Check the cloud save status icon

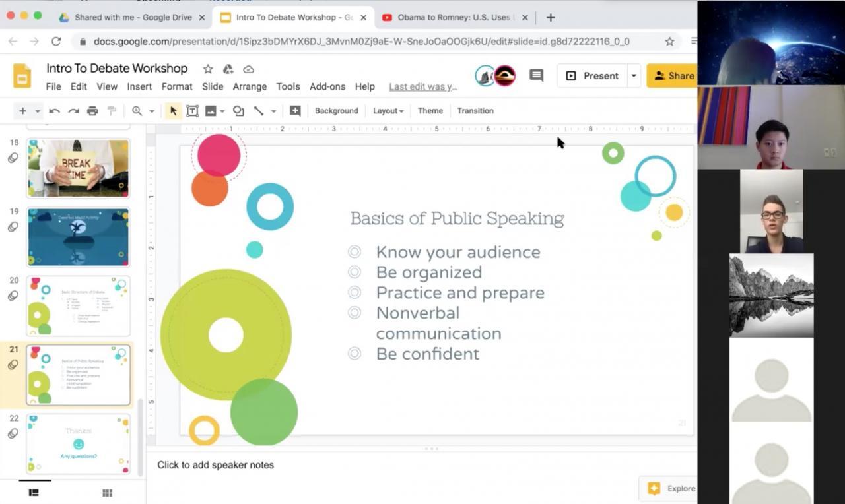[249, 69]
